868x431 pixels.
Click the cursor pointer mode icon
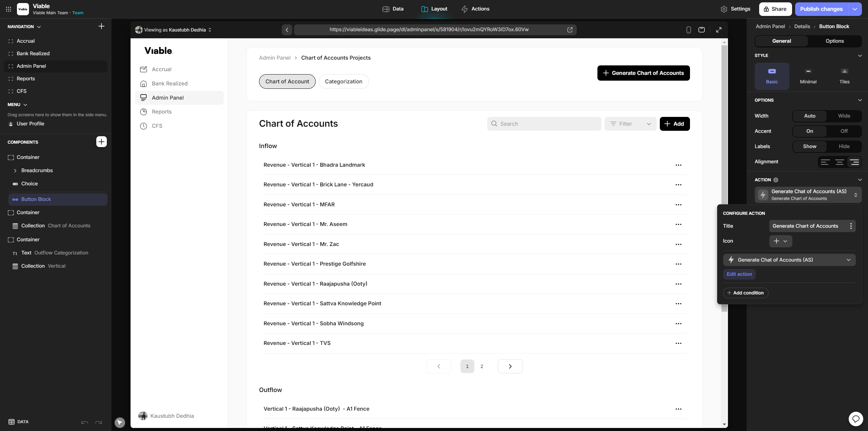pyautogui.click(x=120, y=422)
